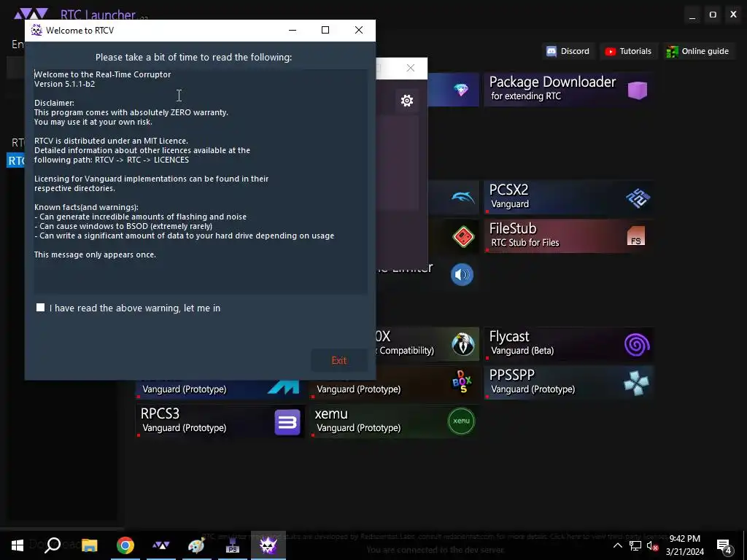Viewport: 747px width, 560px height.
Task: Open Paint app from taskbar
Action: point(196,545)
